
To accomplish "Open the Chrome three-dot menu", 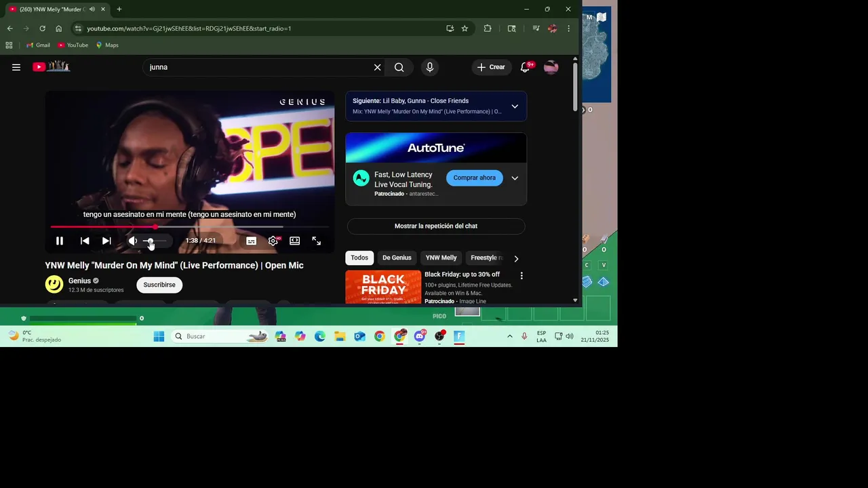I will click(568, 28).
